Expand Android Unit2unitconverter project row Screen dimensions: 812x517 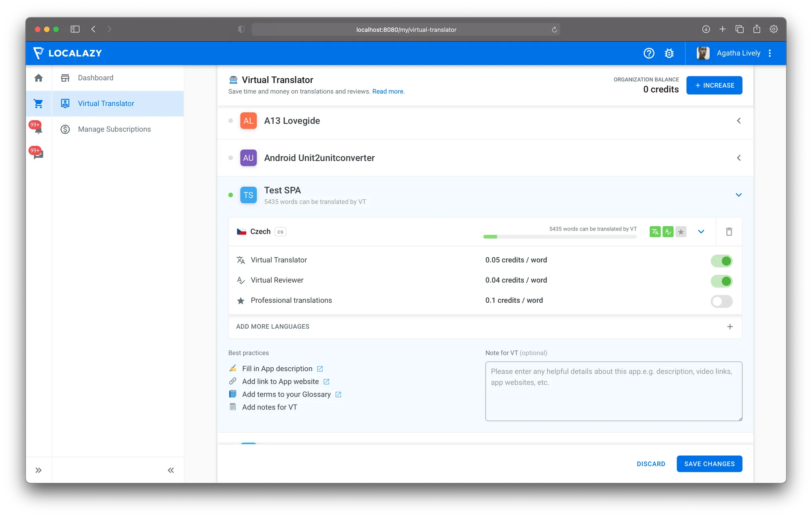739,158
